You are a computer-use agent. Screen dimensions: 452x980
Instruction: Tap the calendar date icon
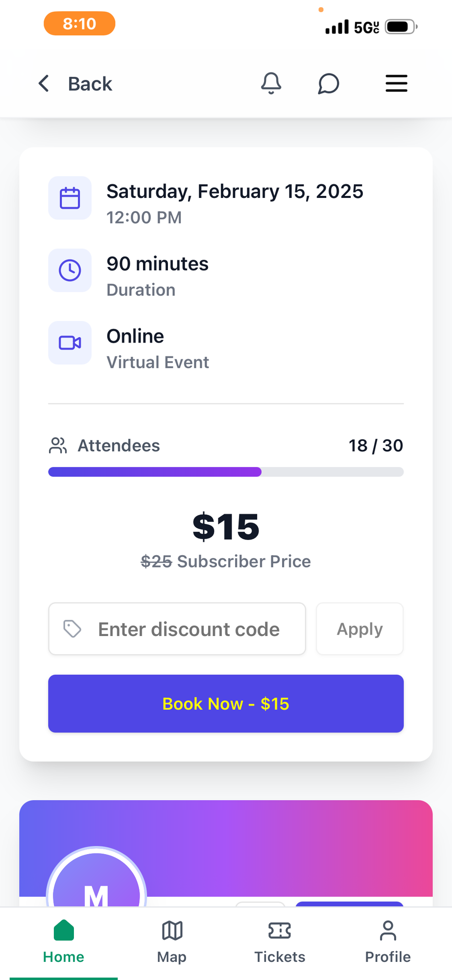(70, 198)
